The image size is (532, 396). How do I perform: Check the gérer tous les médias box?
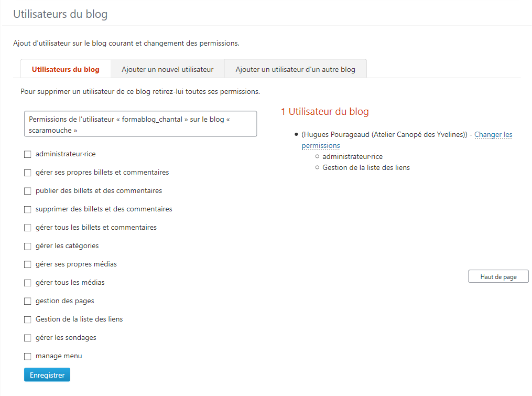(28, 283)
